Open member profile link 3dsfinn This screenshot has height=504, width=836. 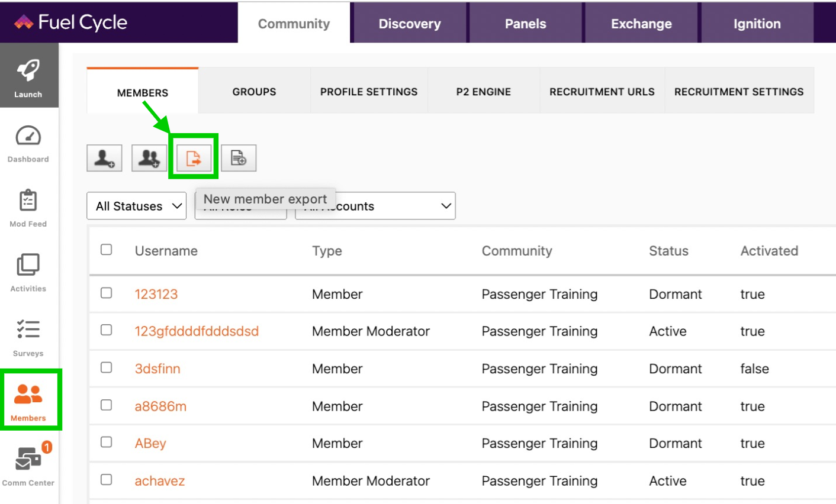pyautogui.click(x=157, y=369)
